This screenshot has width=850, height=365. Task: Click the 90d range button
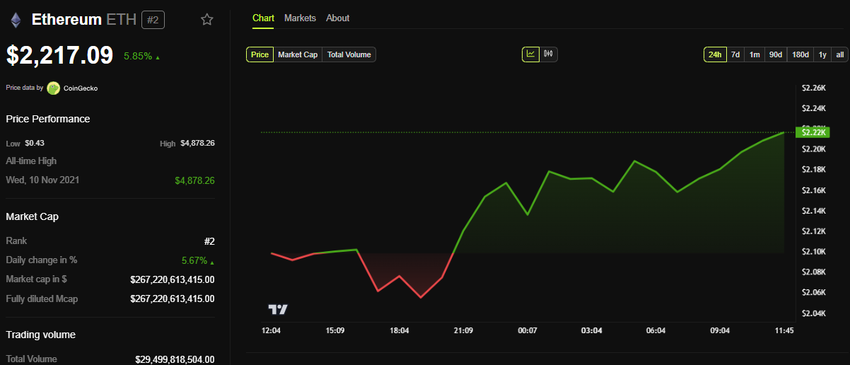[x=775, y=55]
